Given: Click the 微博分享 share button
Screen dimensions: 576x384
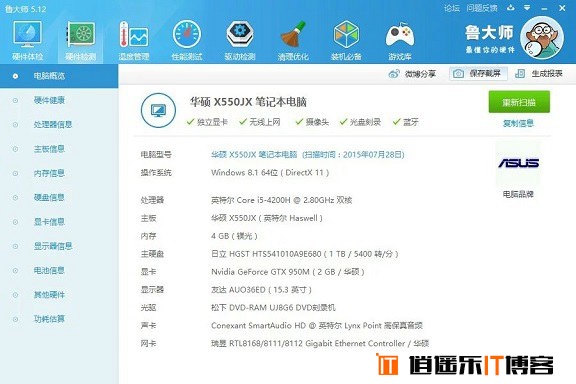Looking at the screenshot, I should coord(412,74).
